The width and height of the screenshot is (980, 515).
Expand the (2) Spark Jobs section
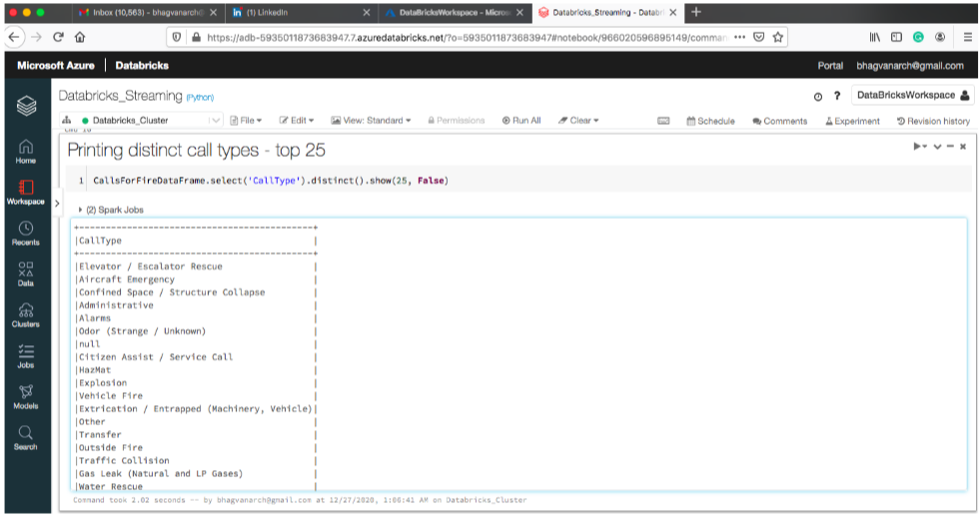tap(111, 210)
